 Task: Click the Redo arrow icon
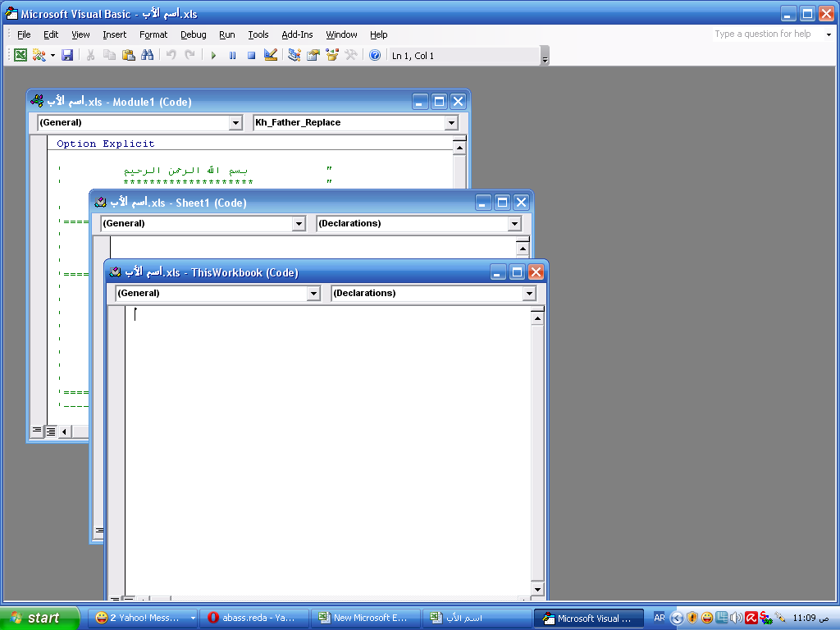189,55
